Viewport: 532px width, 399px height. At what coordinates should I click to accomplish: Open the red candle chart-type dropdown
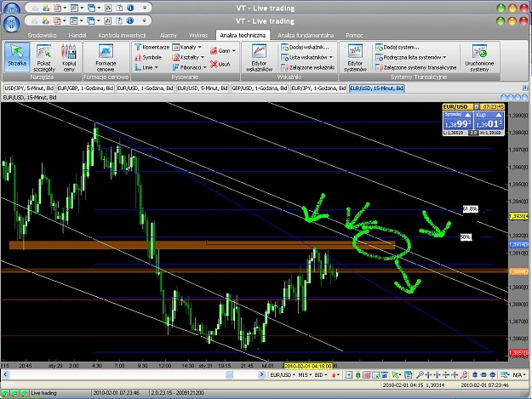tap(335, 375)
